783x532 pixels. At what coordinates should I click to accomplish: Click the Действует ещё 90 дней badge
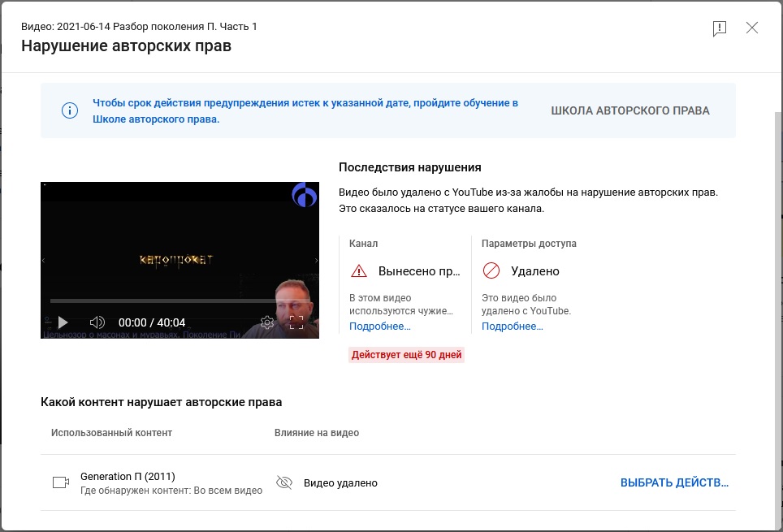coord(406,355)
